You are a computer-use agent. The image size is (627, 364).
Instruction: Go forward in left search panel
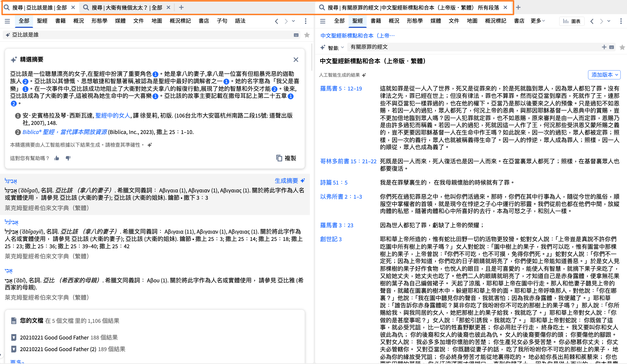coord(286,21)
